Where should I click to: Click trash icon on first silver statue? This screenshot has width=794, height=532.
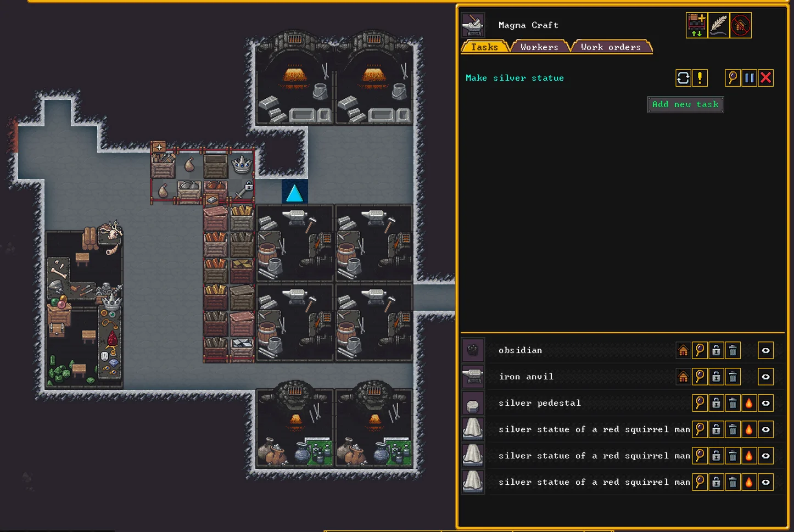(733, 429)
